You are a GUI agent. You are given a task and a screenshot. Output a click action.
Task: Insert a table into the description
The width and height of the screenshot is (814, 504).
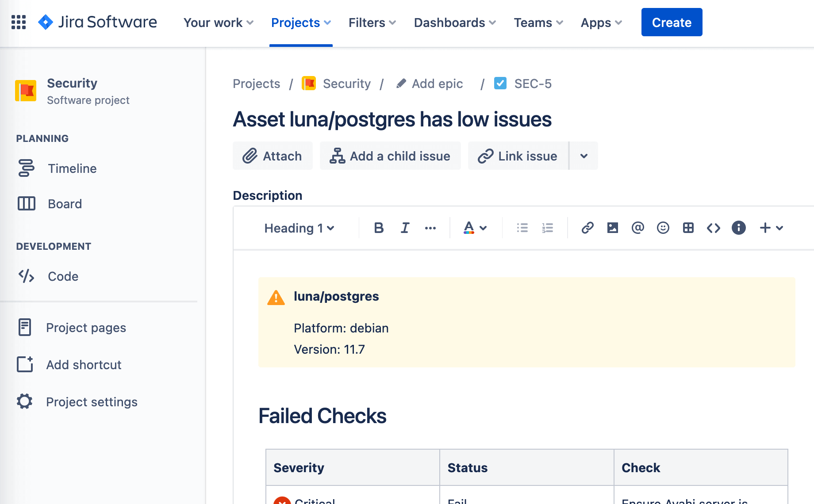pyautogui.click(x=688, y=228)
